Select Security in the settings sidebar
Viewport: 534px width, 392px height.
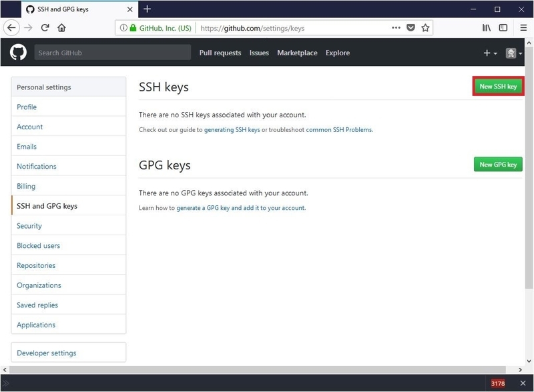point(29,226)
